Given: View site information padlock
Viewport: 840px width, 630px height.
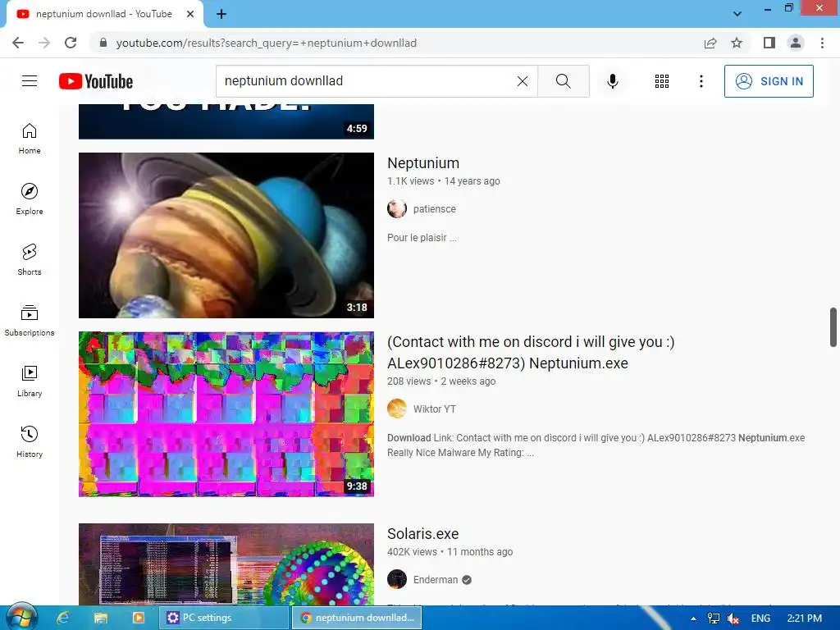Looking at the screenshot, I should coord(103,43).
